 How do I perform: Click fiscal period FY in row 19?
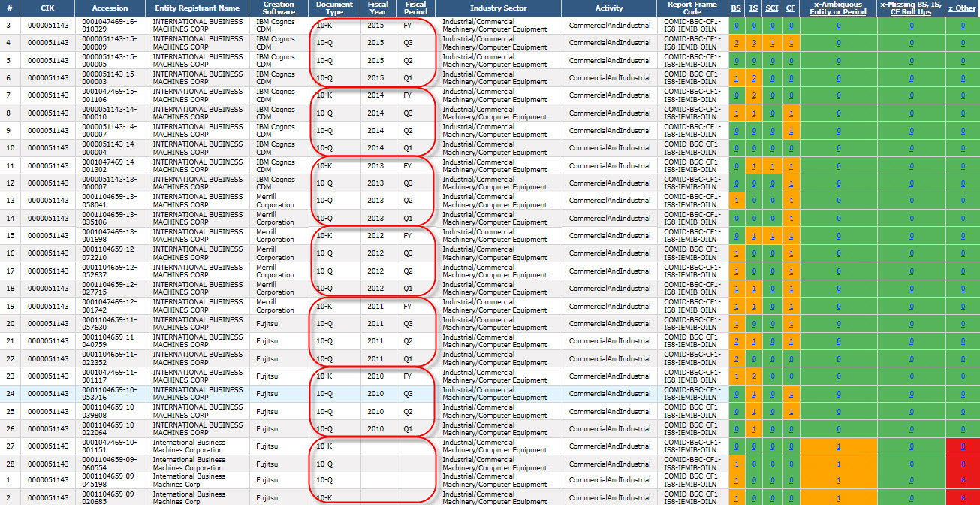pyautogui.click(x=408, y=306)
